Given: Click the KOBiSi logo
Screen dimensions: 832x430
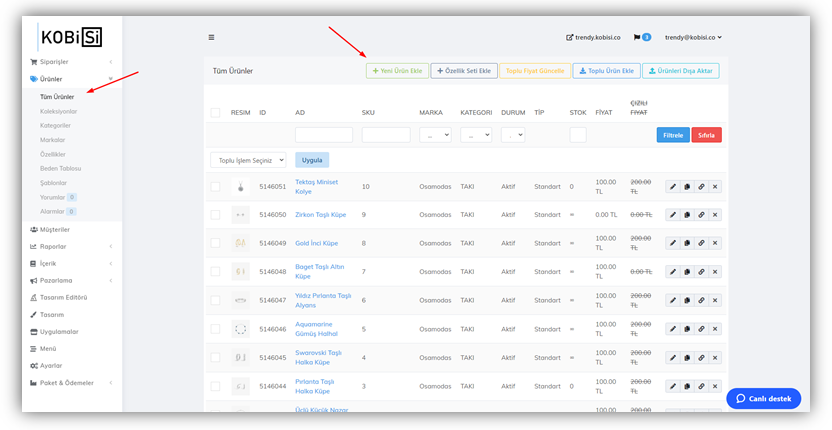Looking at the screenshot, I should click(71, 37).
